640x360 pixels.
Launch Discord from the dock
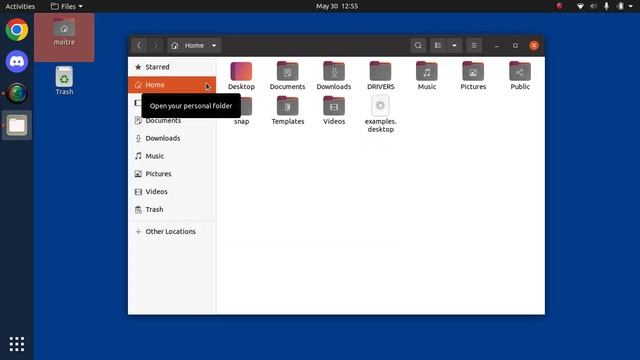17,62
